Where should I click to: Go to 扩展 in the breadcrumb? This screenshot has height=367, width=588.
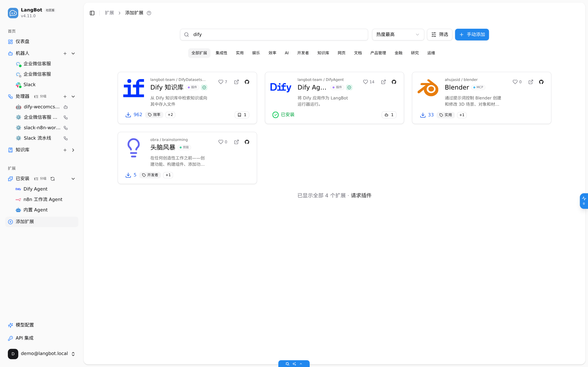pos(109,13)
